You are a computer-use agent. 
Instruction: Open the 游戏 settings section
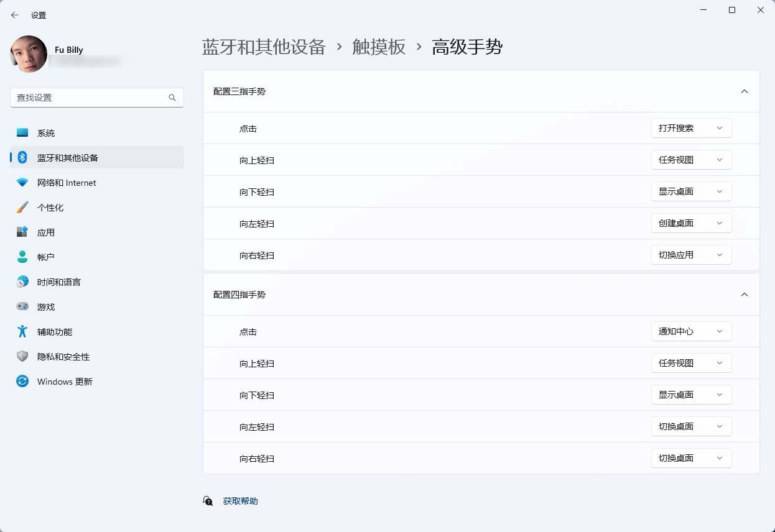pyautogui.click(x=46, y=306)
